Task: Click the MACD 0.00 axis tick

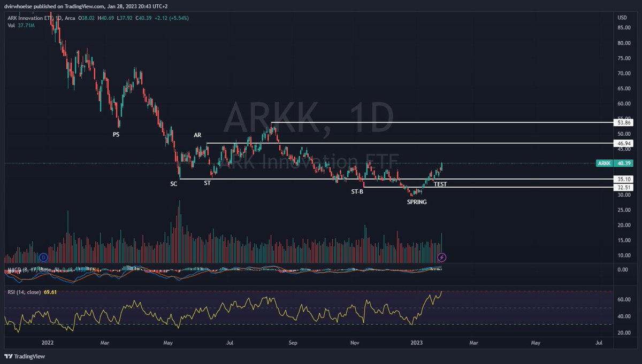Action: (x=623, y=270)
